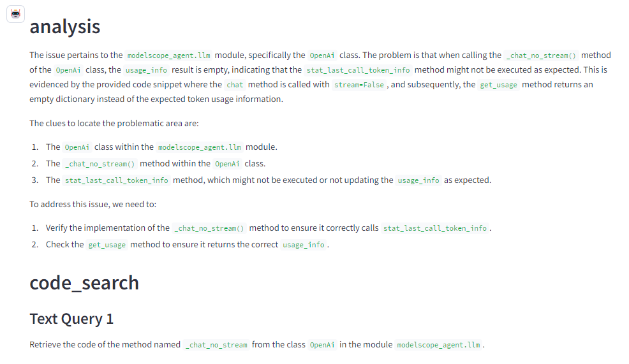Click the chatbot avatar icon
This screenshot has height=364, width=629.
click(x=16, y=14)
